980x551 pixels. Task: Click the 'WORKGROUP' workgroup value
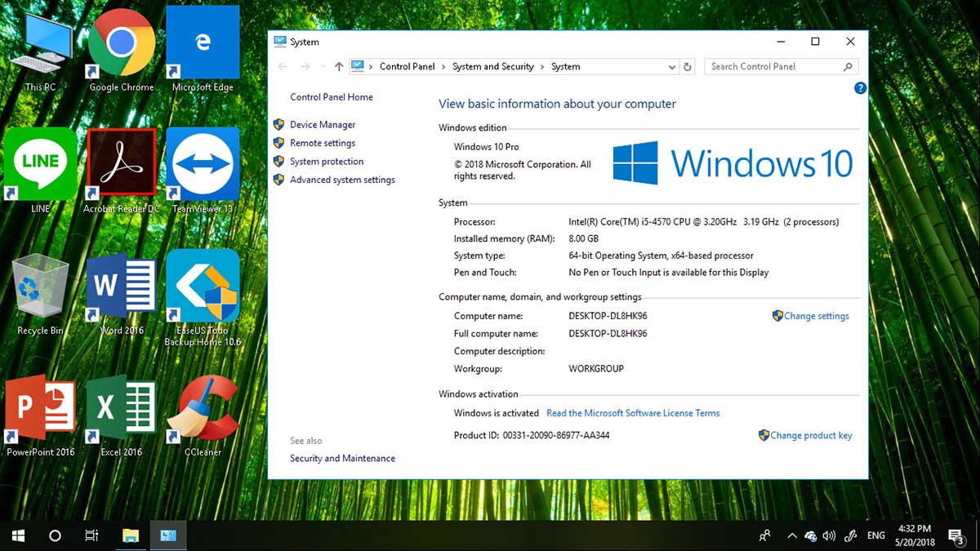596,369
